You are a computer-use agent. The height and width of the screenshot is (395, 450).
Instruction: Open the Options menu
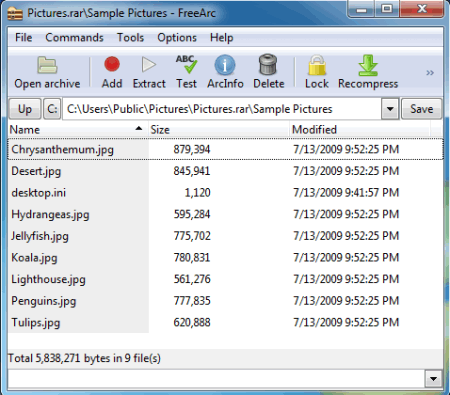point(177,38)
